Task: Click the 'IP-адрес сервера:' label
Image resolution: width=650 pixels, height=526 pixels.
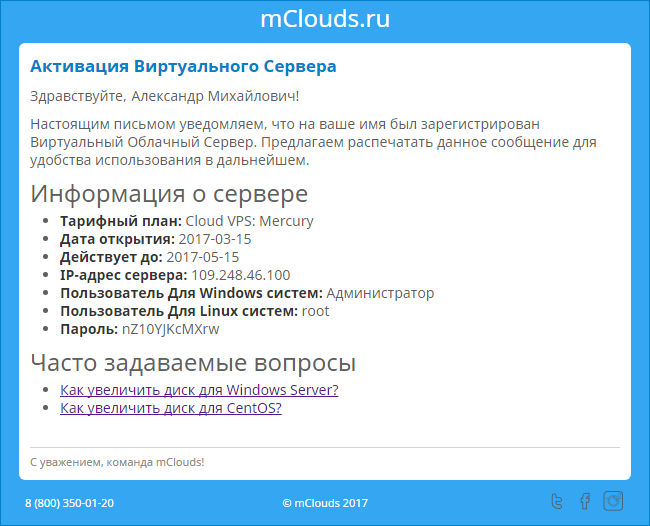Action: click(124, 275)
